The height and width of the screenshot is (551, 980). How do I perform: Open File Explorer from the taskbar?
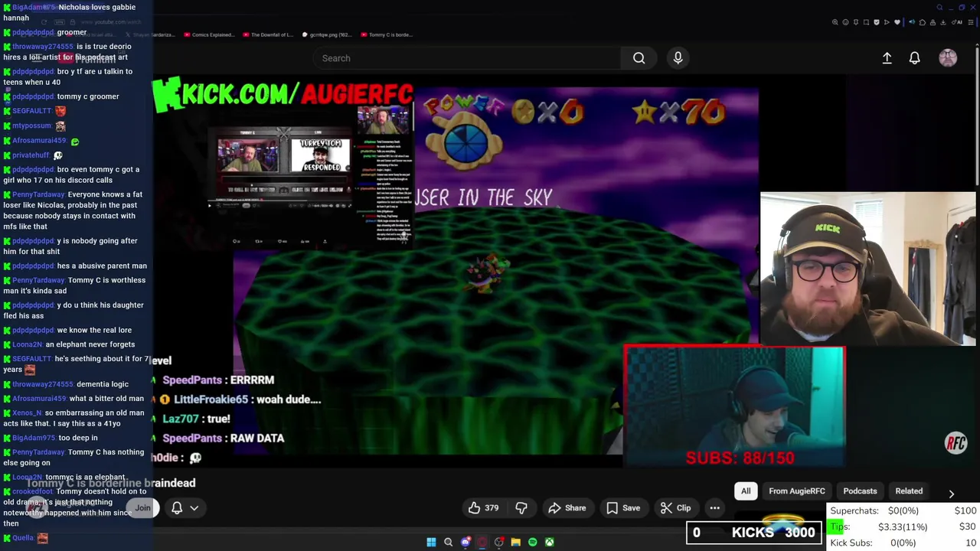point(515,542)
